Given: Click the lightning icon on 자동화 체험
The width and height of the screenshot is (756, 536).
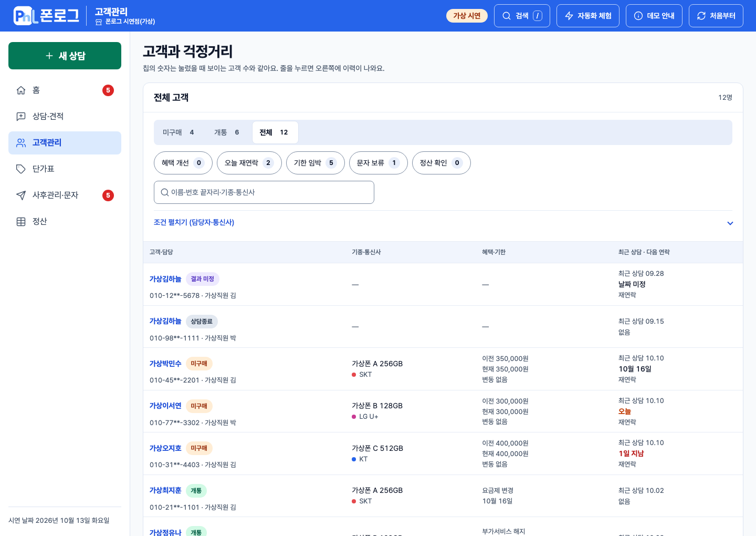Looking at the screenshot, I should (569, 16).
